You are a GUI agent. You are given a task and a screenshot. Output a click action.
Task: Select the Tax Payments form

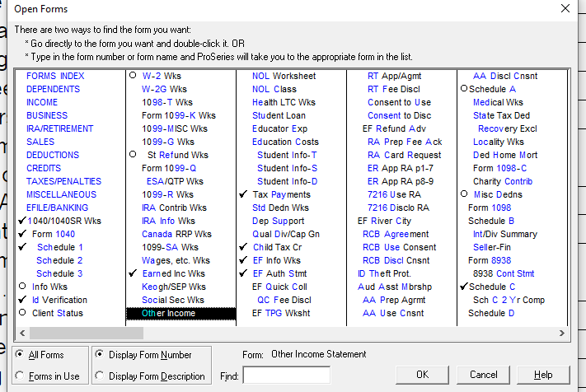(x=281, y=194)
